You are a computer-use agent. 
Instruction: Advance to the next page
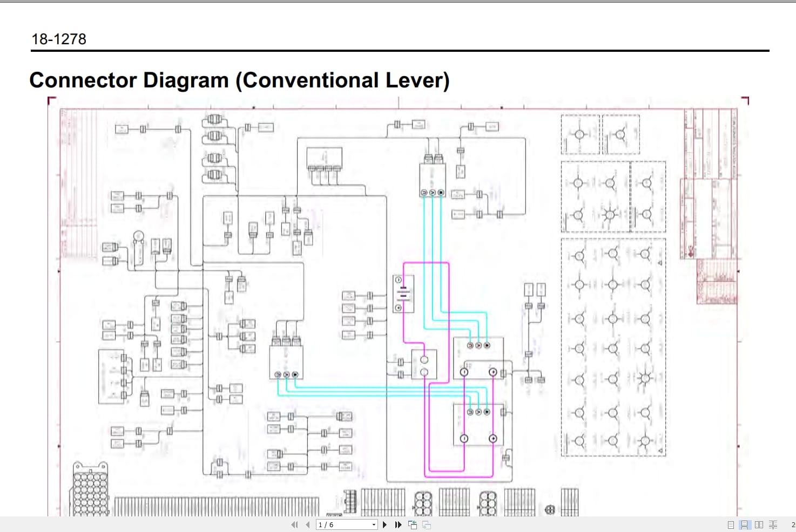[384, 524]
